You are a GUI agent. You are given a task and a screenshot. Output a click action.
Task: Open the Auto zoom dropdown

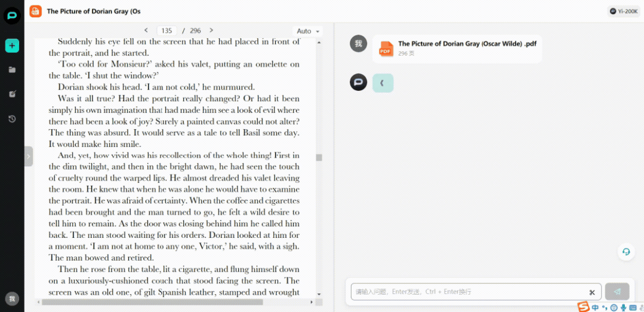point(308,31)
